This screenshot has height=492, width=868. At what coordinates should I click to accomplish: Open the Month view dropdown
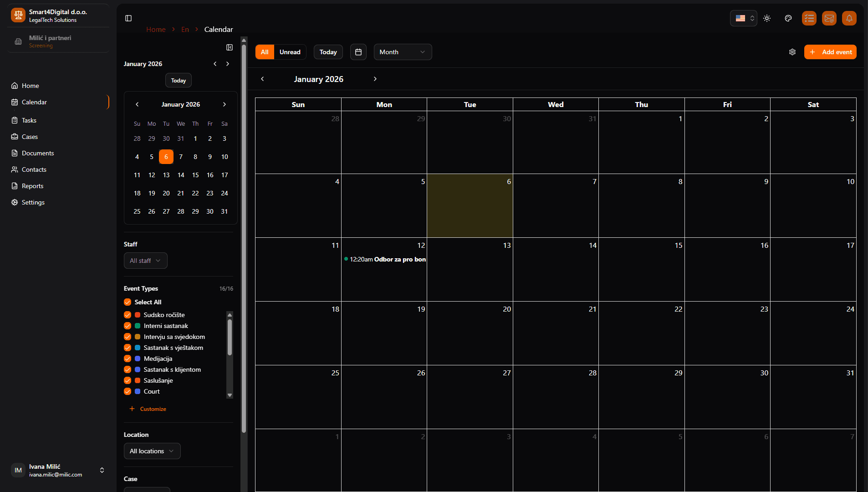pos(402,52)
